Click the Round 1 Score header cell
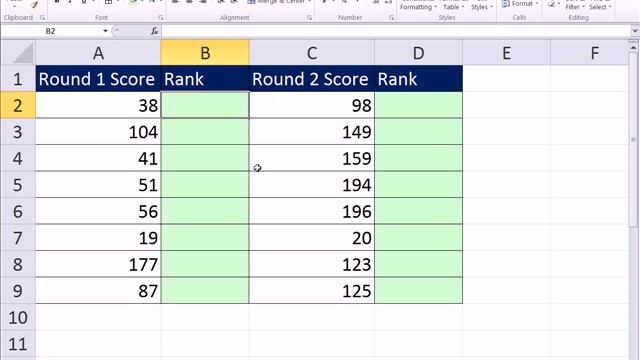This screenshot has height=360, width=640. 98,79
